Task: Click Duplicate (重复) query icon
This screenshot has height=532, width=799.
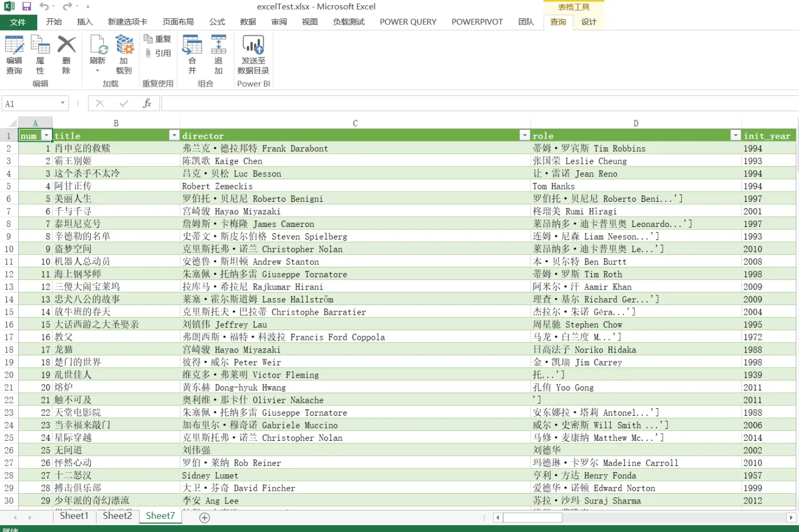Action: (x=158, y=39)
